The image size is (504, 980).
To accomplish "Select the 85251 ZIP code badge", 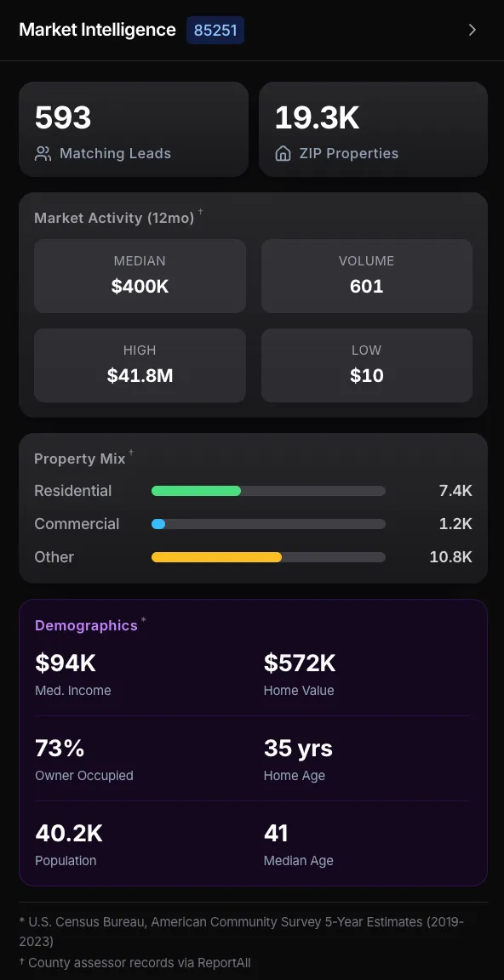I will [215, 30].
